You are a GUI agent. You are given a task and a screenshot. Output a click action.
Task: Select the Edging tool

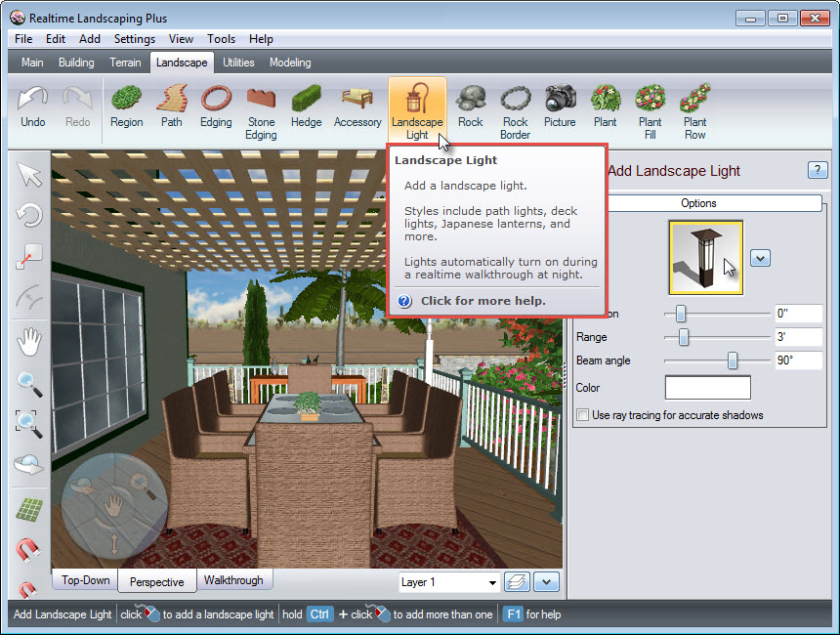(216, 107)
